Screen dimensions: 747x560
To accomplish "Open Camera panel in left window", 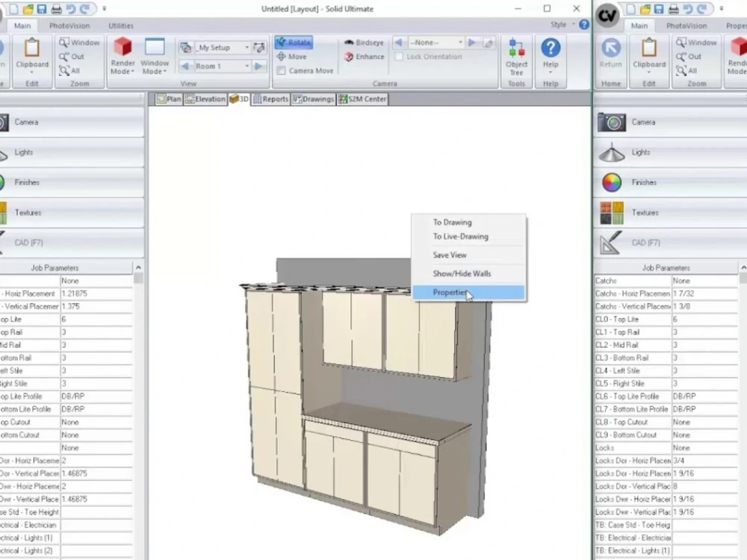I will [72, 122].
